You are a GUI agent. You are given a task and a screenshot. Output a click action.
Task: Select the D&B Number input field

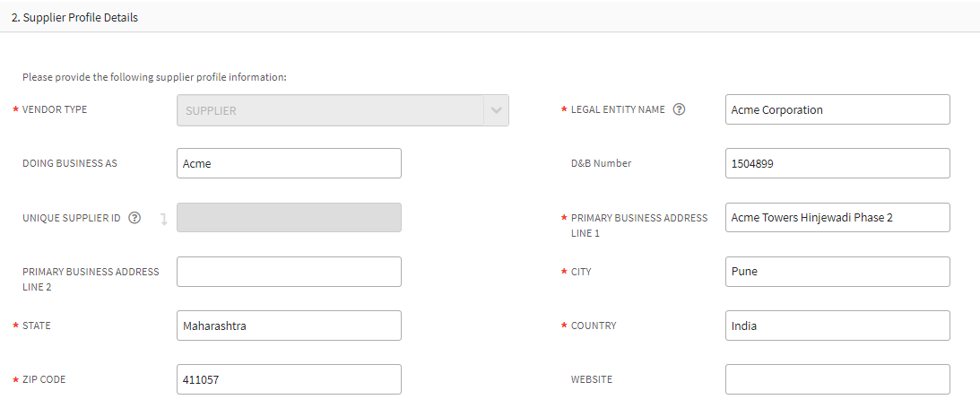[x=837, y=163]
